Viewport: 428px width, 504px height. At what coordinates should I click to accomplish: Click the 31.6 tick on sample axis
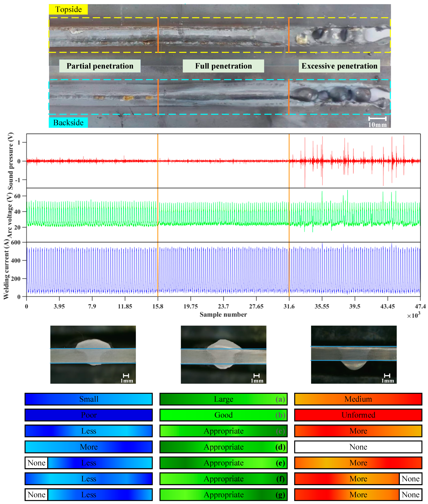click(289, 306)
